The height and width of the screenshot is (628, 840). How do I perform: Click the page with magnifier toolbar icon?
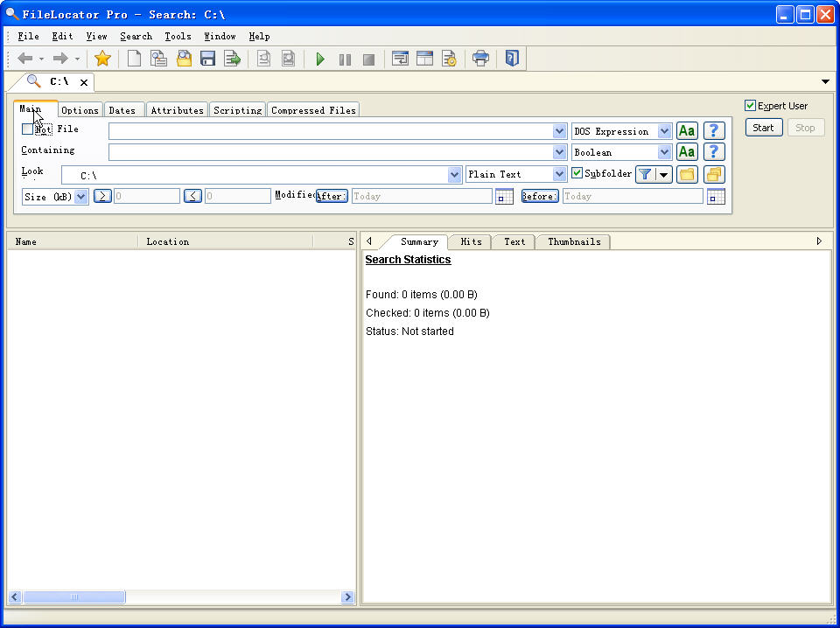click(x=158, y=59)
